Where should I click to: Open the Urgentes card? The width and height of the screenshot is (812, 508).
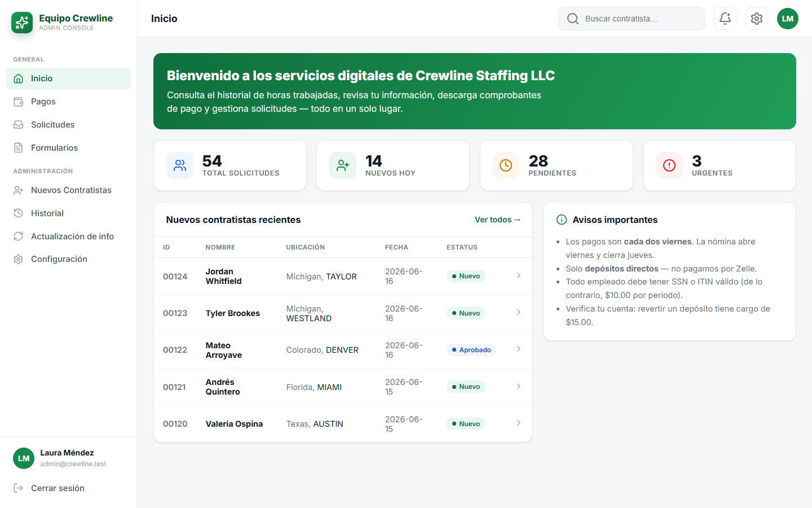tap(720, 165)
